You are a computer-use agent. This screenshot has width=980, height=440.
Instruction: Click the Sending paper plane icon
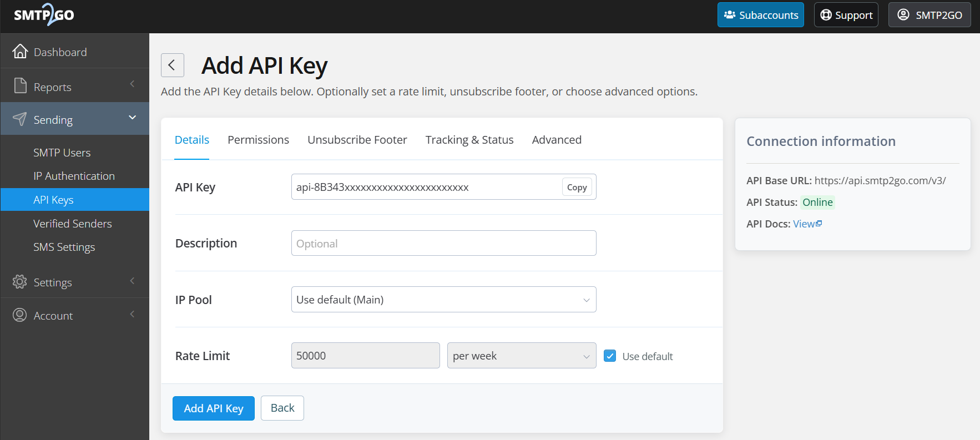point(19,119)
